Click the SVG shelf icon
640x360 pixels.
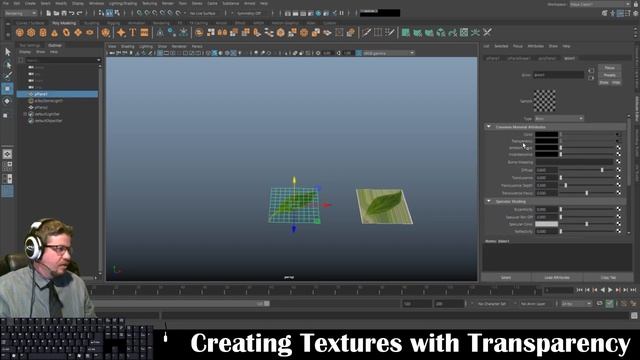pyautogui.click(x=144, y=32)
